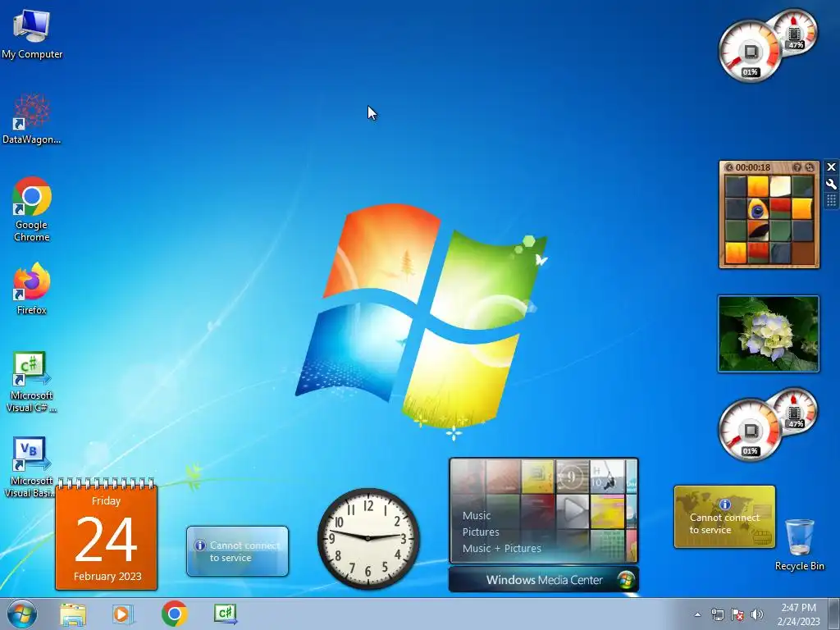840x630 pixels.
Task: Click the Show desktop button
Action: click(833, 614)
